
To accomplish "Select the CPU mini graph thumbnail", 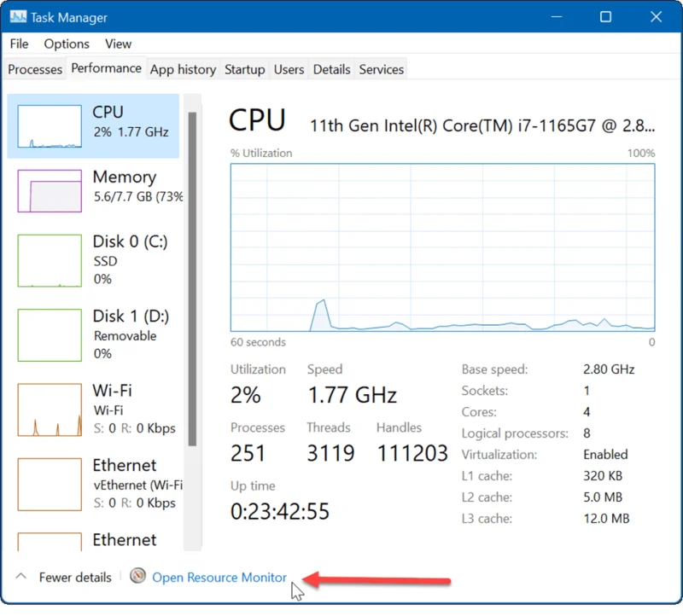I will pos(50,126).
